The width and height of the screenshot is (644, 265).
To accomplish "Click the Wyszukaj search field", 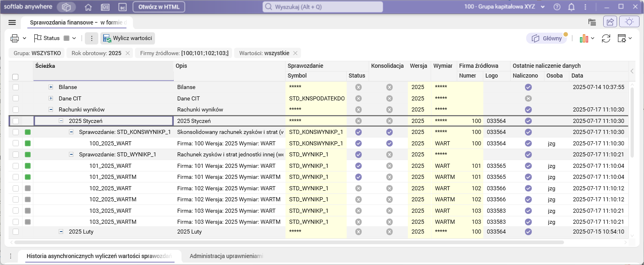I will point(323,7).
